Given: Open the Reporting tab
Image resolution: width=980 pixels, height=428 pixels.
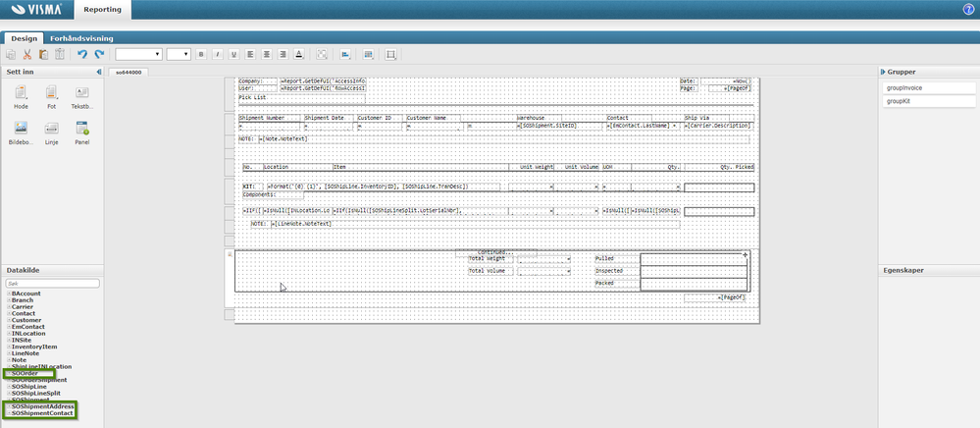Looking at the screenshot, I should click(x=102, y=10).
